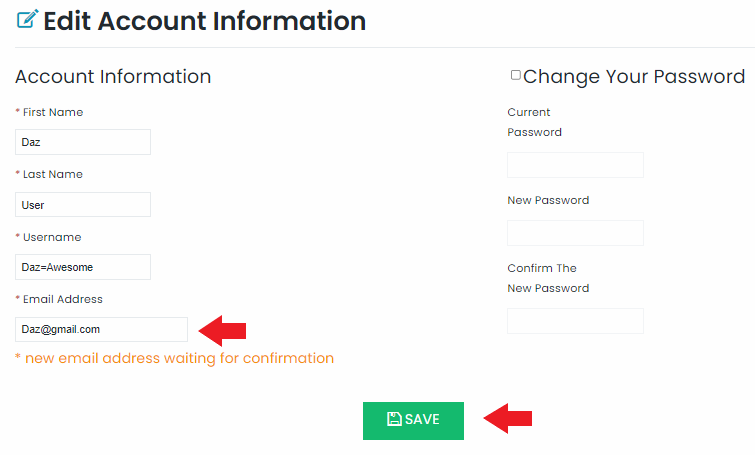
Task: Enable the Change Your Password checkbox
Action: 516,75
